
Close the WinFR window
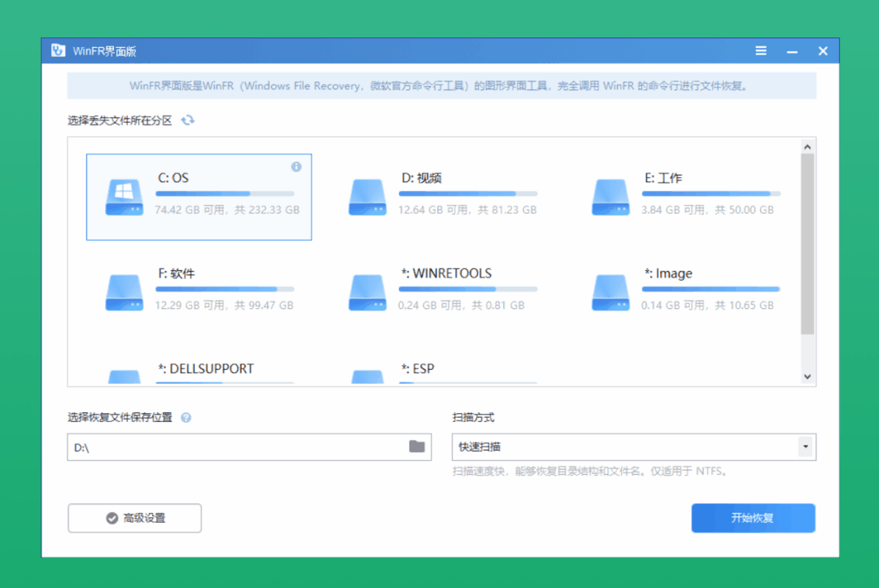tap(823, 51)
